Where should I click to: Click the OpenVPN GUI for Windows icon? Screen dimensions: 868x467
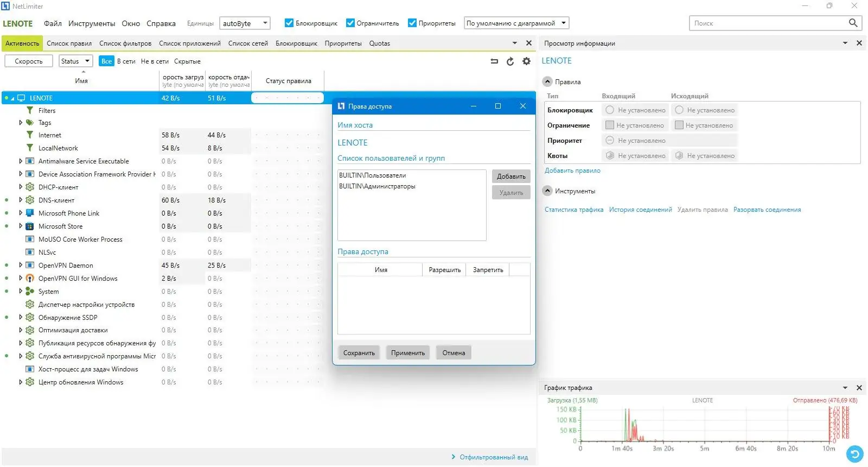[30, 279]
